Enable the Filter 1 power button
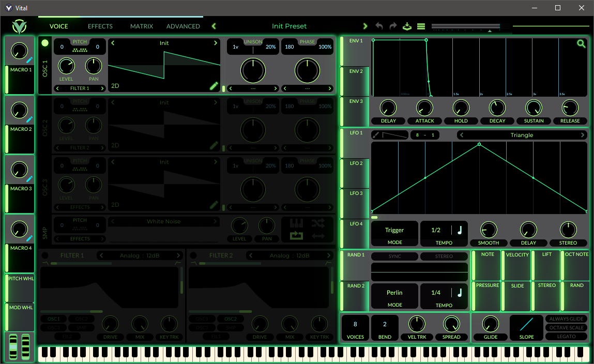 coord(45,255)
